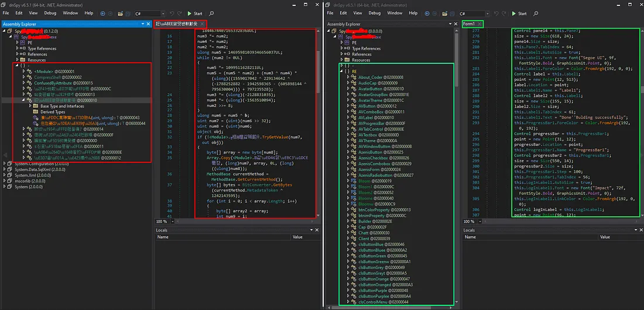Expand the <Module> node in left tree

pyautogui.click(x=24, y=71)
